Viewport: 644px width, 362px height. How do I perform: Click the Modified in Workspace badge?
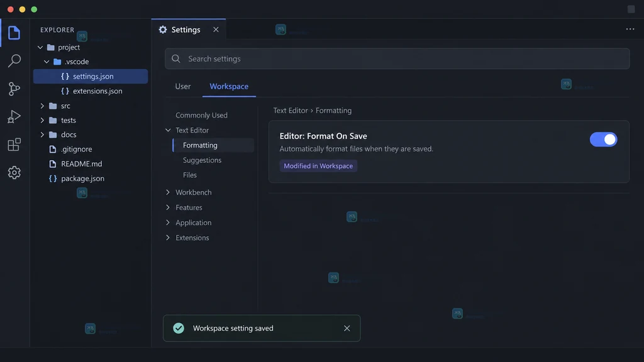[x=318, y=166]
